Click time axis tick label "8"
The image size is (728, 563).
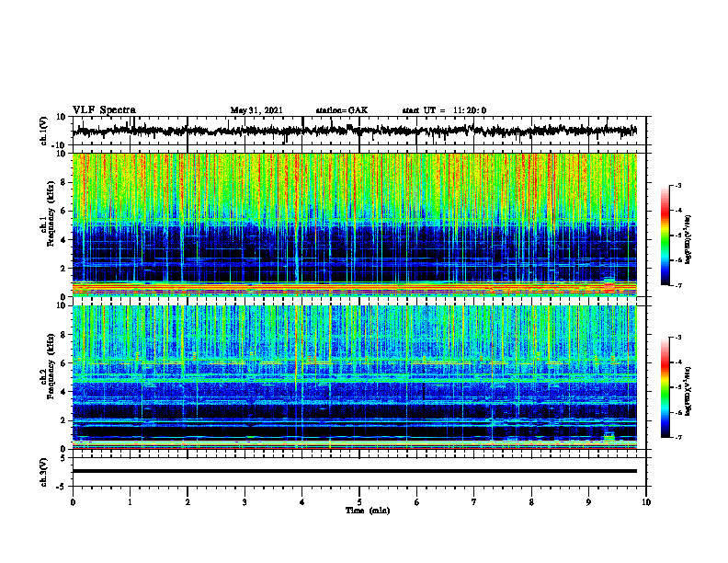(531, 502)
